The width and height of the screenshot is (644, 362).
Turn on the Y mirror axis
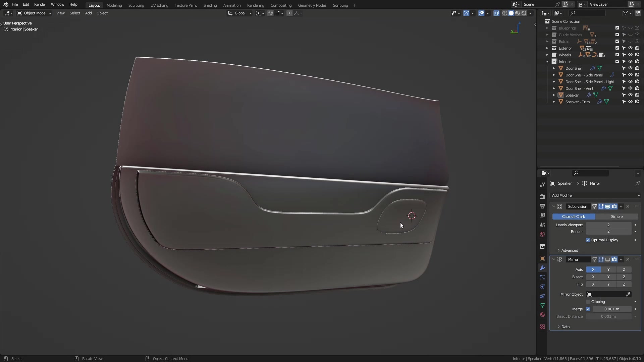(x=608, y=269)
